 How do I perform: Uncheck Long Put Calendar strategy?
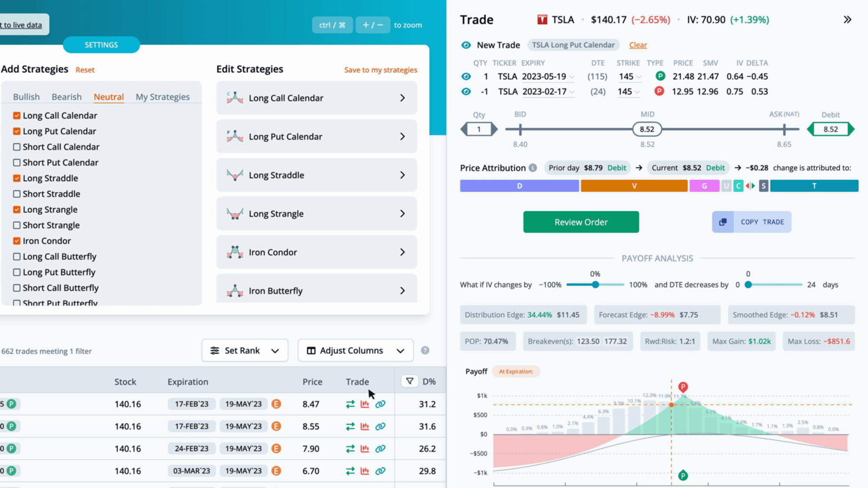pyautogui.click(x=17, y=131)
